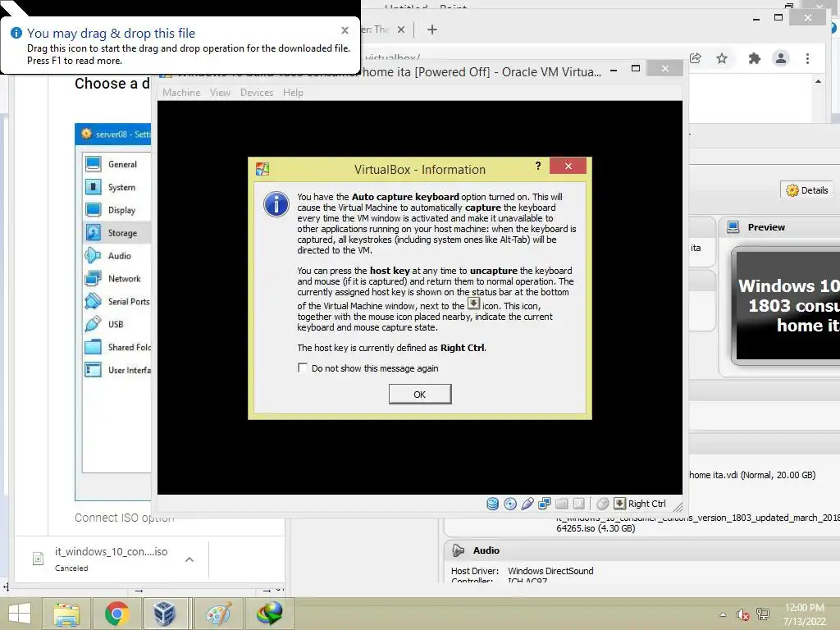This screenshot has height=630, width=840.
Task: Click the muted volume tray icon
Action: tap(742, 614)
